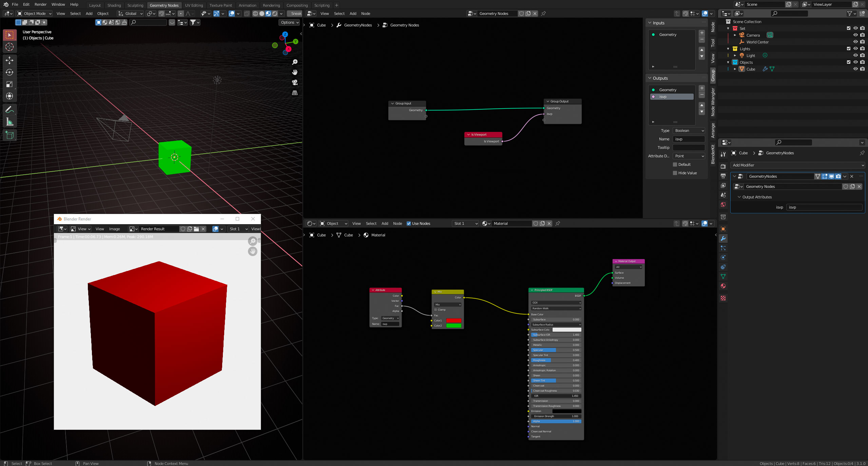Remove the GeometryNodes modifier with X
The width and height of the screenshot is (868, 466).
tap(852, 176)
